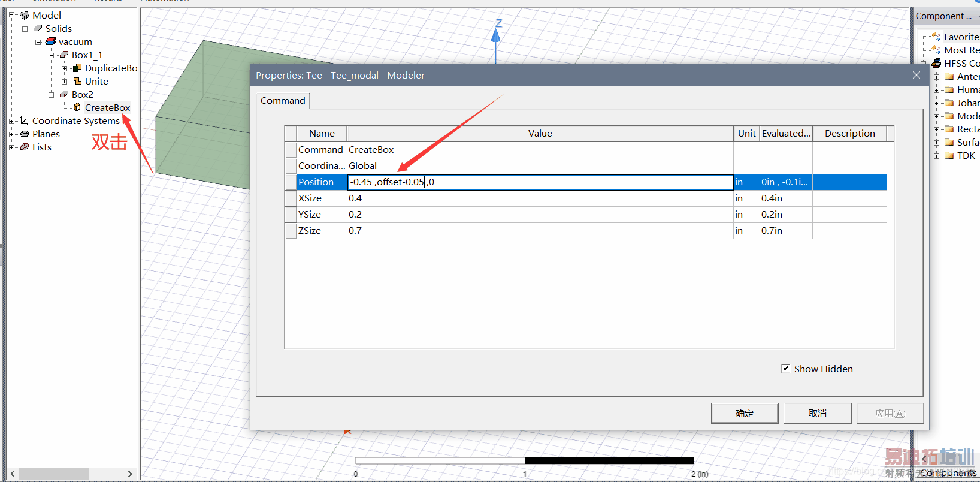Viewport: 980px width, 482px height.
Task: Expand the DuplicateBc node
Action: (64, 68)
